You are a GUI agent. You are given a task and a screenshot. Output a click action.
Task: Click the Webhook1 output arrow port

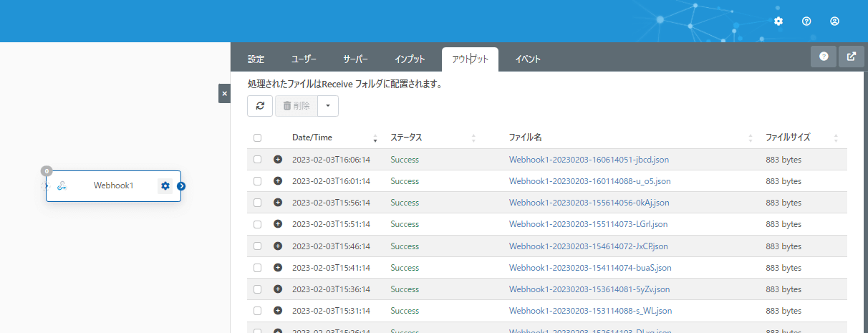(x=181, y=186)
